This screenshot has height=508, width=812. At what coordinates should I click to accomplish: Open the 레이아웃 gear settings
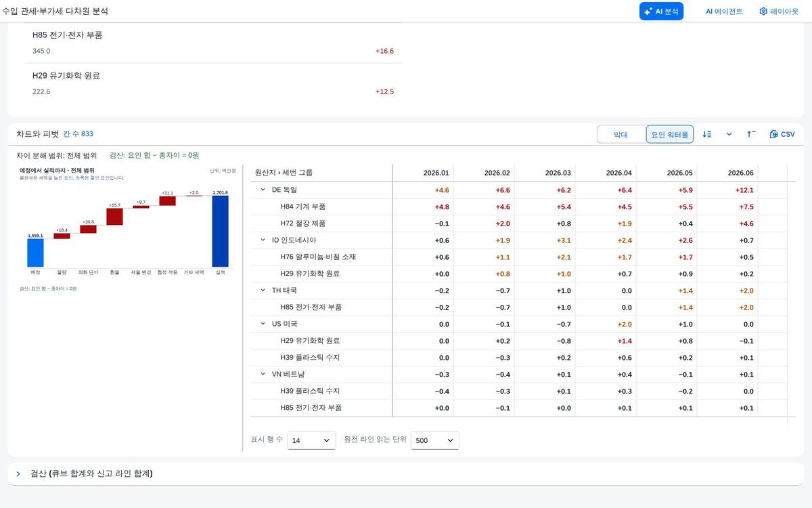click(778, 12)
